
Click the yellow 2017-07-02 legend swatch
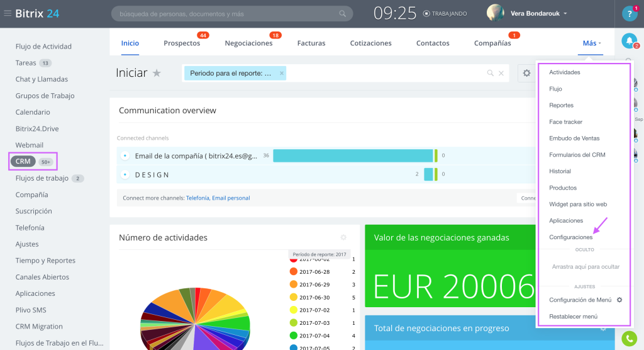click(293, 310)
